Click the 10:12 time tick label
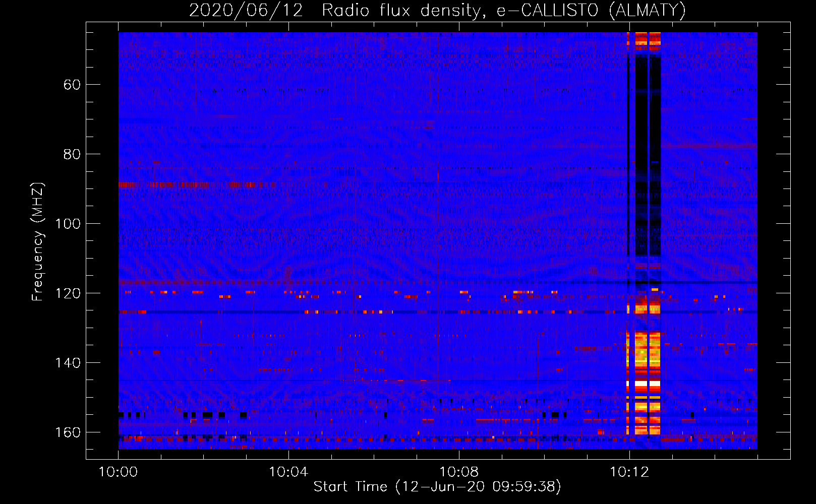This screenshot has height=504, width=816. (629, 472)
